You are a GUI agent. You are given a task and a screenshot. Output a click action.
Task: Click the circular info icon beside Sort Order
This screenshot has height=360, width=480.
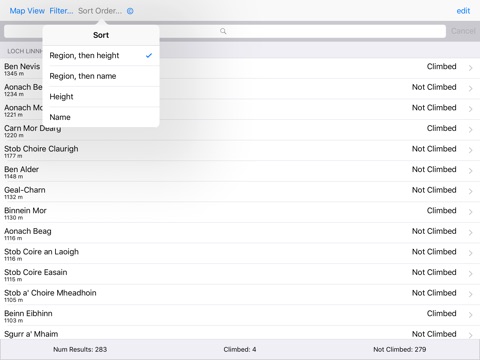click(x=130, y=11)
